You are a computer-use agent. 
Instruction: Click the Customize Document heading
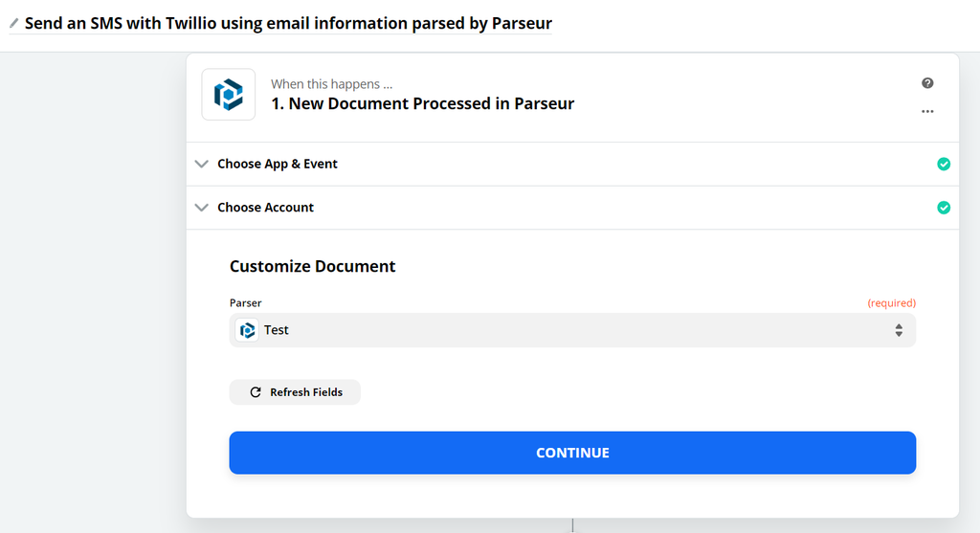(x=313, y=266)
